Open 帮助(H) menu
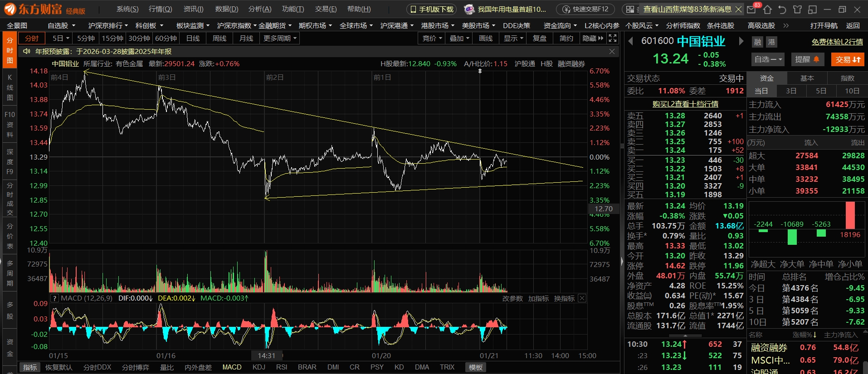 coord(359,9)
